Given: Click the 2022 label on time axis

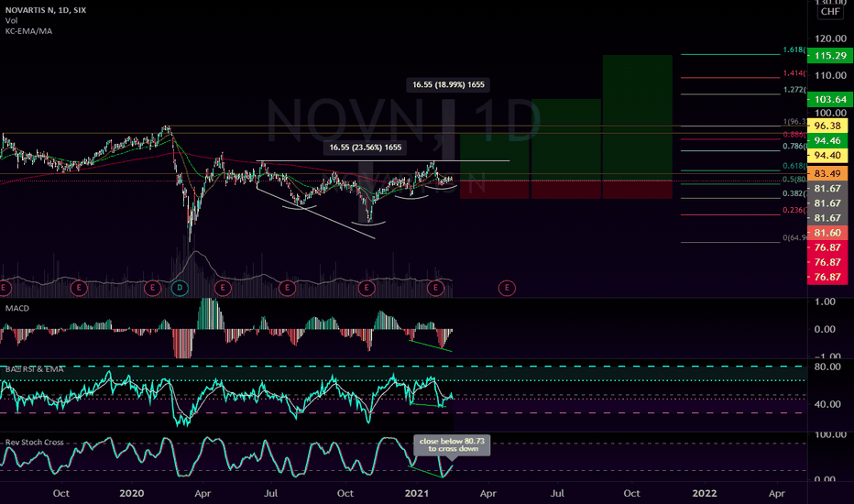Looking at the screenshot, I should point(705,493).
